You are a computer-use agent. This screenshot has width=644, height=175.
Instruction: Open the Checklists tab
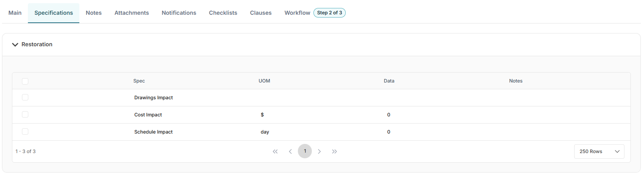point(223,13)
